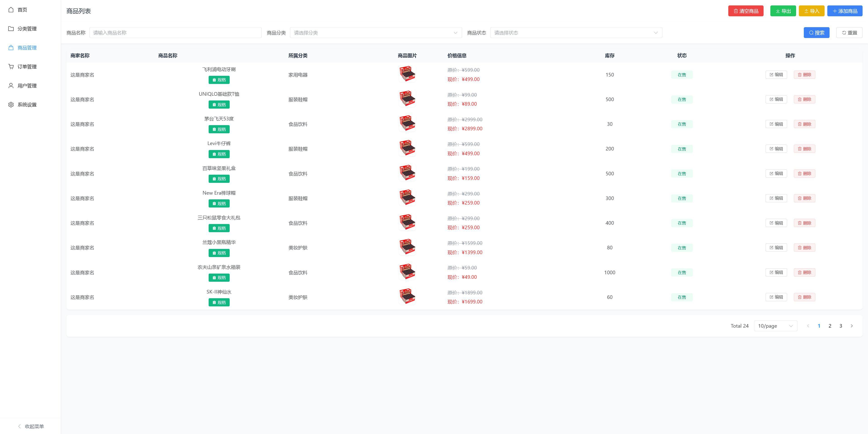Open the 商品状态 status dropdown
Screen dimensions: 868x434
(576, 33)
